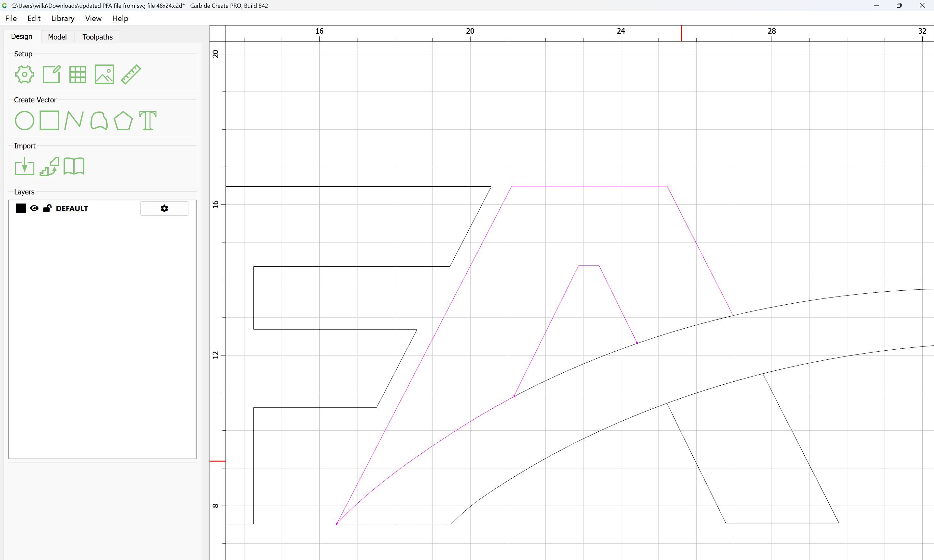Image resolution: width=934 pixels, height=560 pixels.
Task: Click the edit document setup icon
Action: click(x=51, y=74)
